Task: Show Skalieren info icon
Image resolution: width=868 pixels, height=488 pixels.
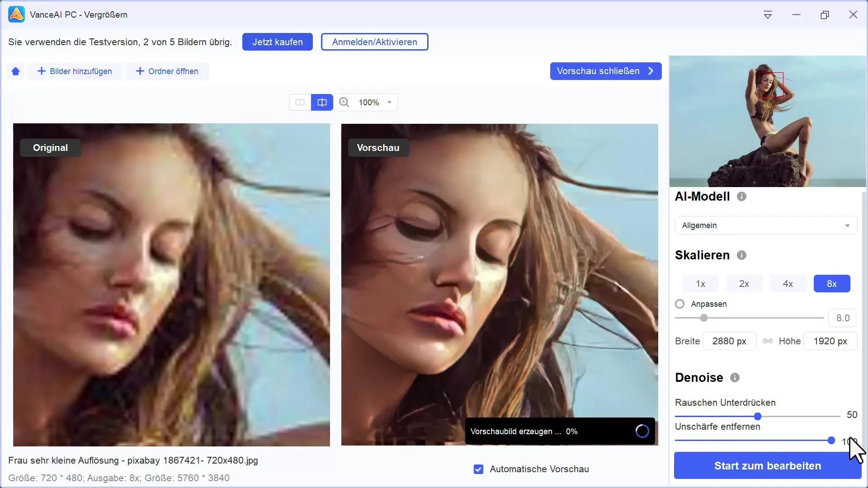Action: (x=741, y=255)
